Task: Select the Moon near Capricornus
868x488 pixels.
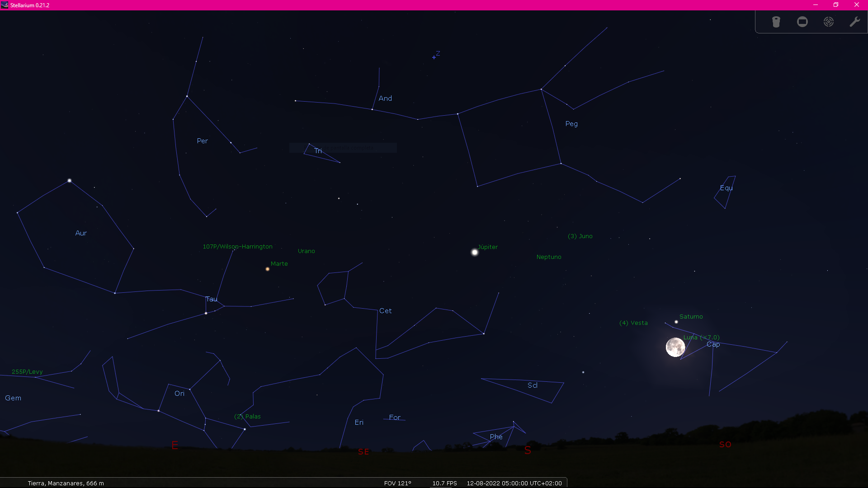Action: point(675,347)
